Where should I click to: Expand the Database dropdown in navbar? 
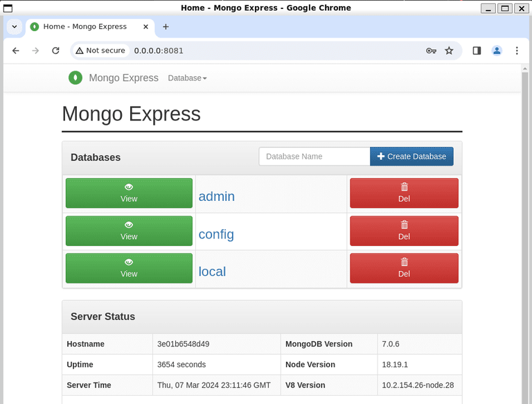(187, 78)
